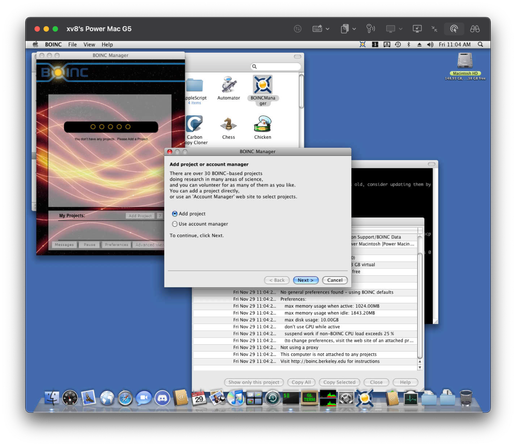Click the scaling arrows toolbar icon

click(x=434, y=29)
